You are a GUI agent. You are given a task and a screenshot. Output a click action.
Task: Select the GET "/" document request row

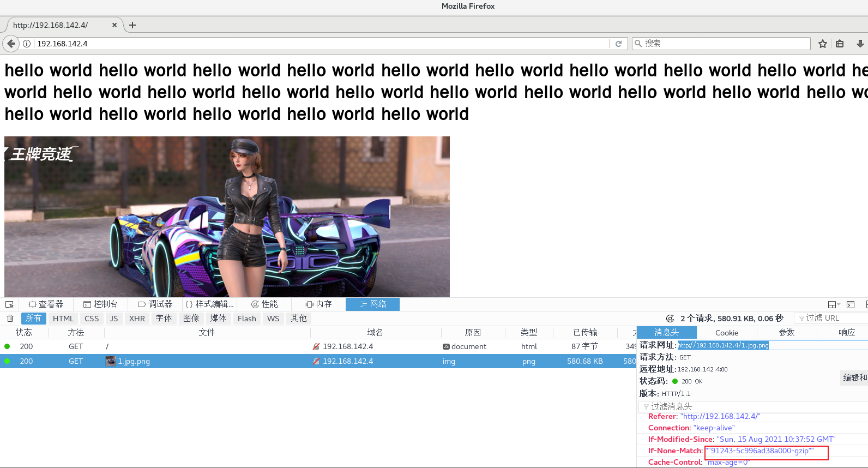(x=318, y=346)
